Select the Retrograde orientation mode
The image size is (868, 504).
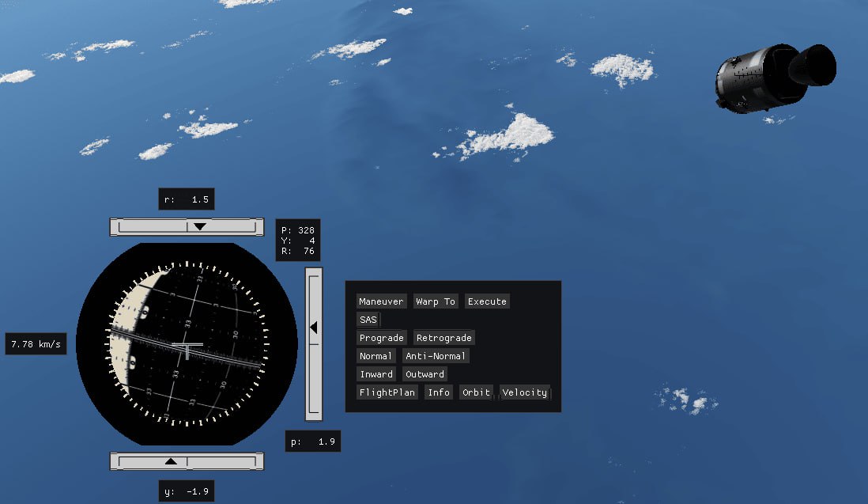[x=443, y=338]
